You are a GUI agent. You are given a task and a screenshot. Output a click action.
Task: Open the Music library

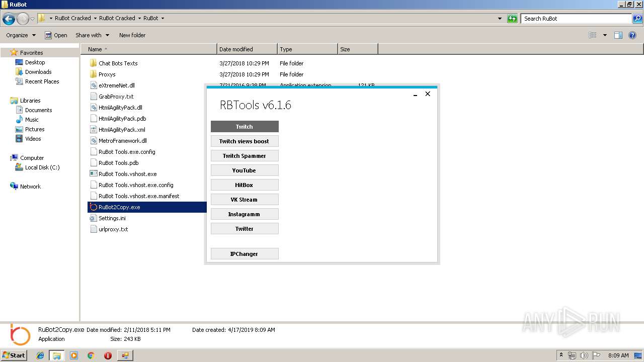(x=32, y=120)
